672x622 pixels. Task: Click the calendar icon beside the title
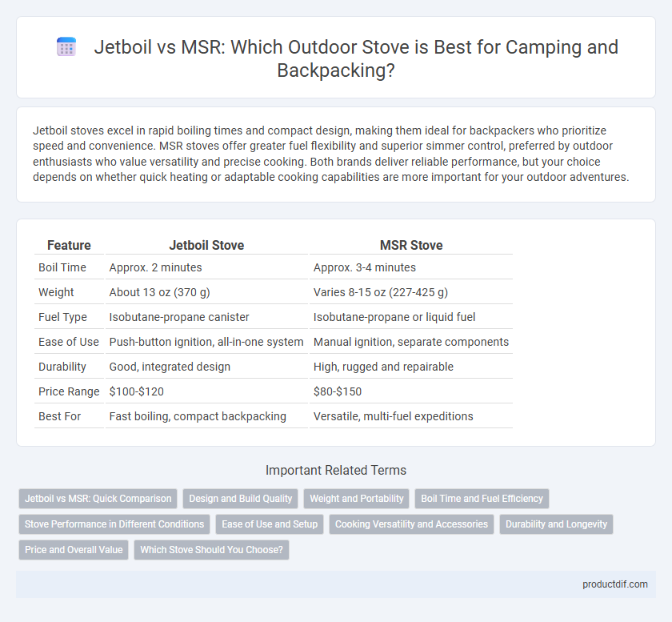66,46
